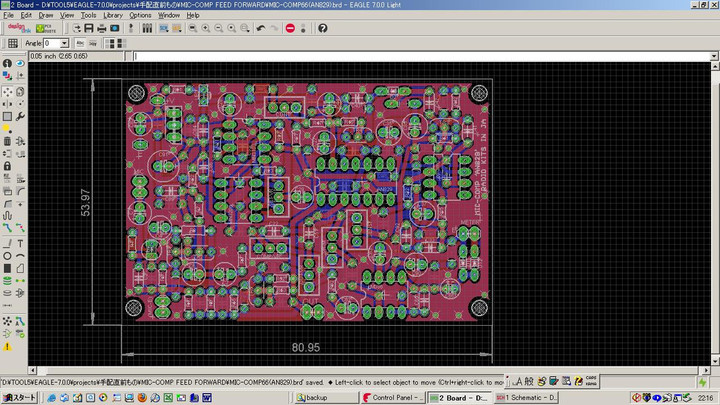Click the zoom in magnifier icon
The height and width of the screenshot is (405, 720).
pyautogui.click(x=206, y=28)
